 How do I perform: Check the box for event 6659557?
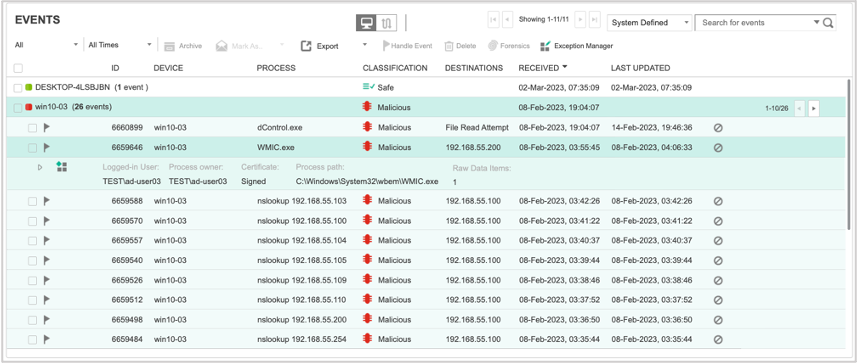click(x=32, y=241)
